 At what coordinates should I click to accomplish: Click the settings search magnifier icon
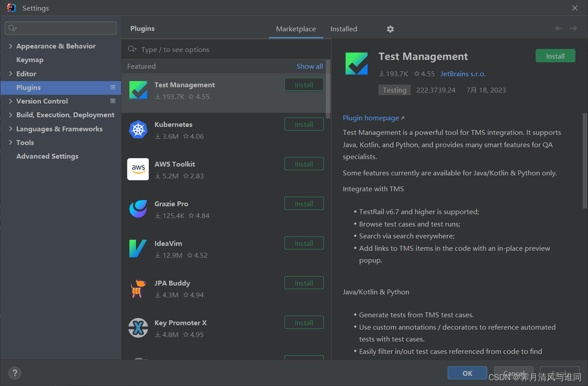coord(12,28)
